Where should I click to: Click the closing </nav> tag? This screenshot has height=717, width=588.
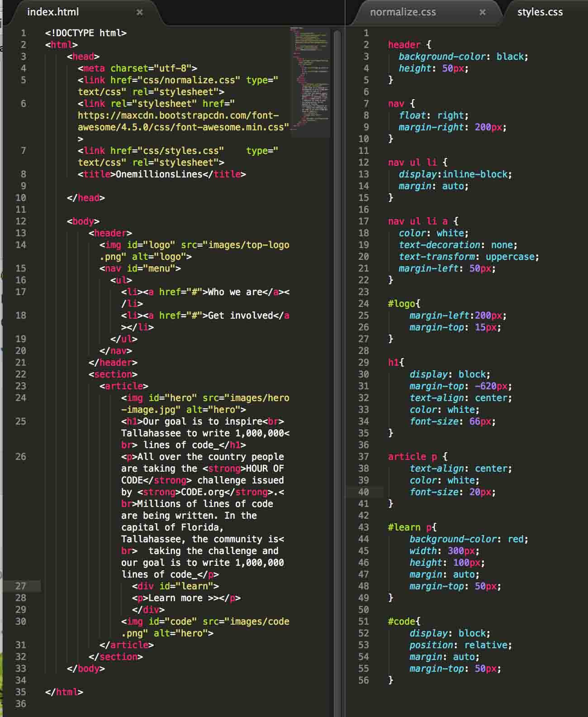point(116,351)
